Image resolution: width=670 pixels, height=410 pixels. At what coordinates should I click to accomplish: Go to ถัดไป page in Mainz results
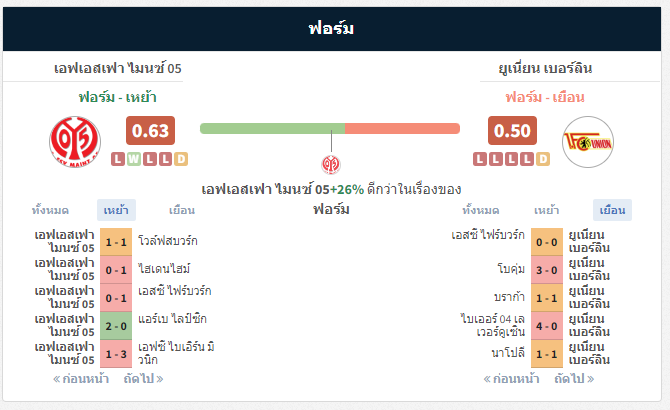coord(144,379)
